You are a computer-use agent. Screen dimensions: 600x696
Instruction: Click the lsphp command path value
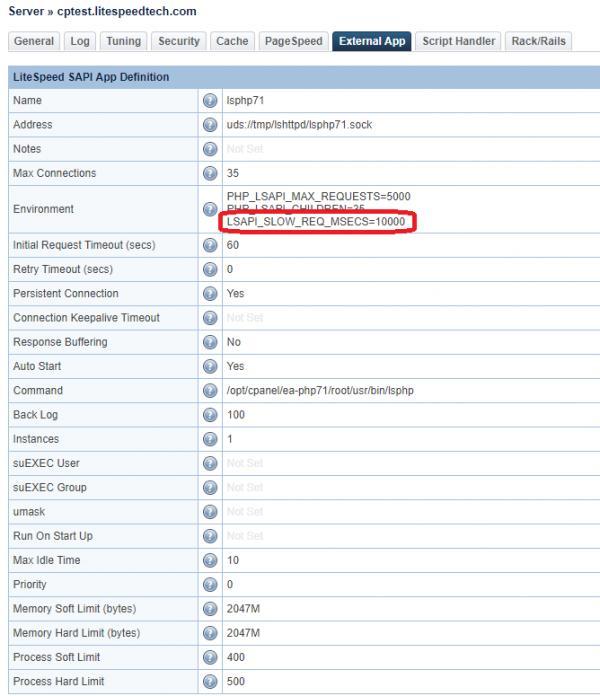pos(319,390)
